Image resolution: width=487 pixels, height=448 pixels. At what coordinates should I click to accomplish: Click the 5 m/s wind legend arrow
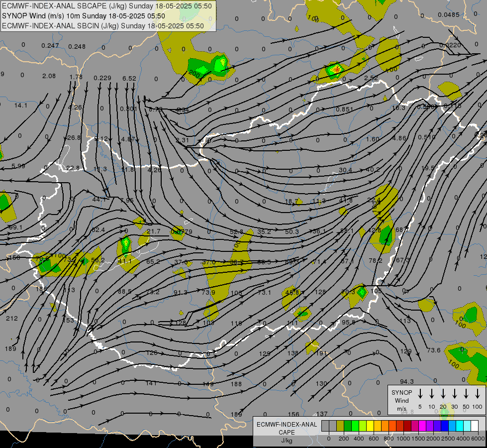coord(420,394)
